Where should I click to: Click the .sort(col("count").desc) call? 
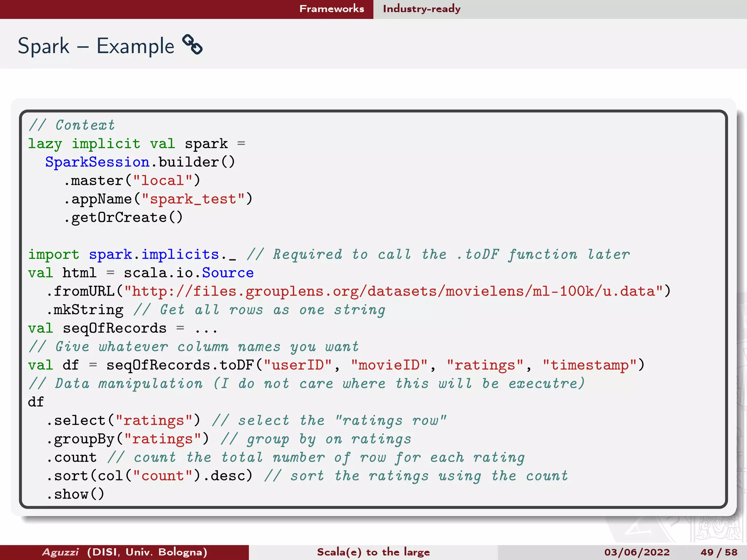[x=150, y=476]
